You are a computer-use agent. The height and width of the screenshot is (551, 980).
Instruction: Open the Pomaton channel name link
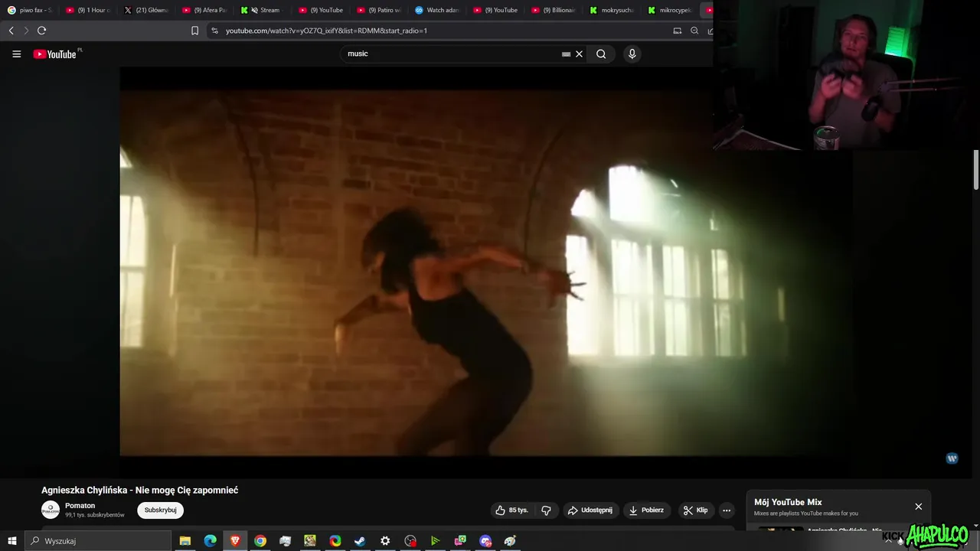click(x=80, y=506)
